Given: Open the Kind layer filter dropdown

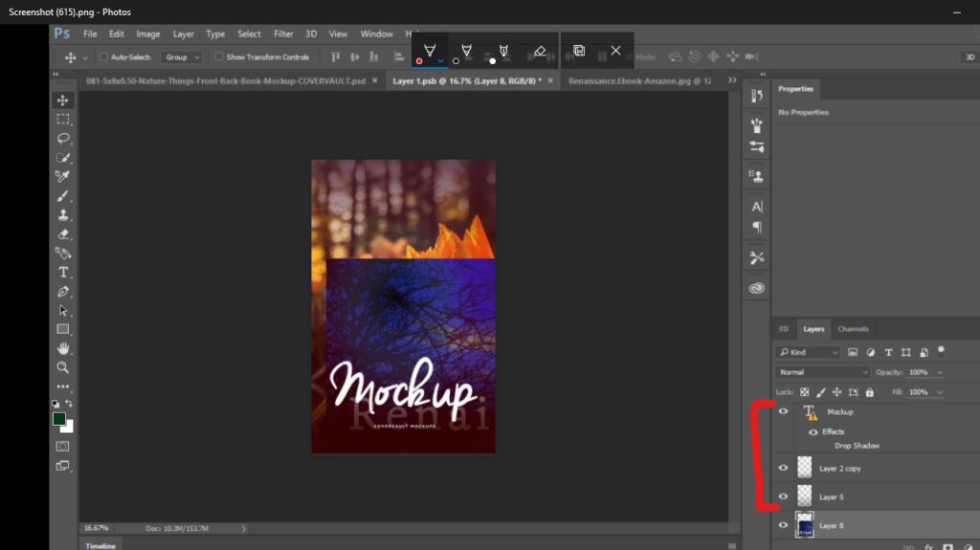Looking at the screenshot, I should [809, 352].
